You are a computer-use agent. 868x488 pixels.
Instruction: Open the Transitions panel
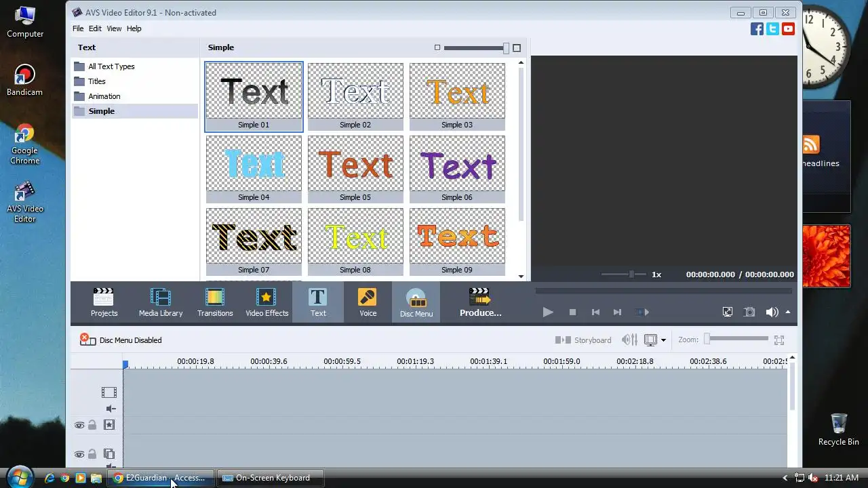215,302
